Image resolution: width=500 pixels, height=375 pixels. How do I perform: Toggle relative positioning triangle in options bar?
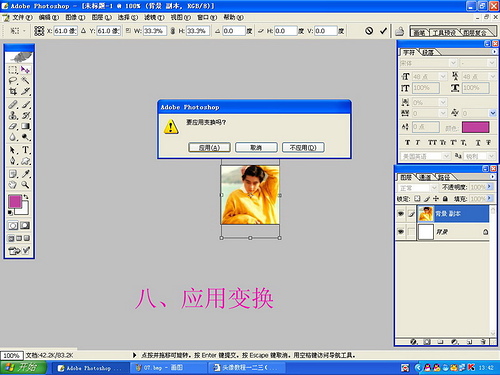(83, 31)
